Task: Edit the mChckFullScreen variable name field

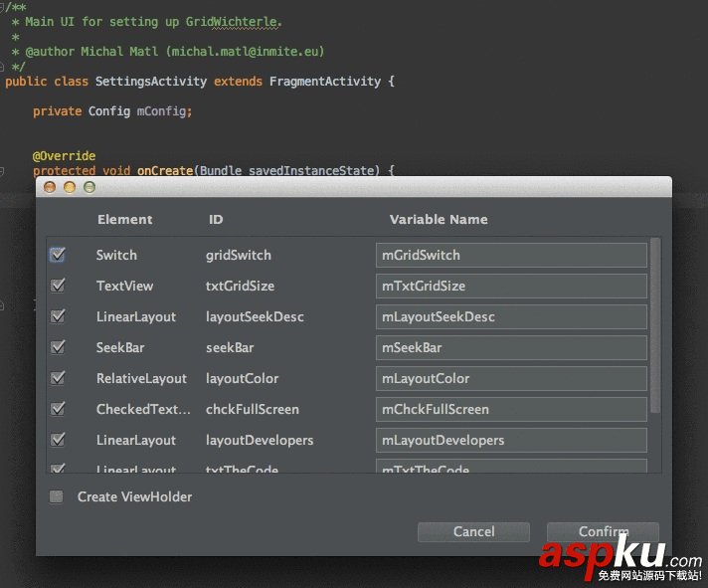Action: [511, 409]
